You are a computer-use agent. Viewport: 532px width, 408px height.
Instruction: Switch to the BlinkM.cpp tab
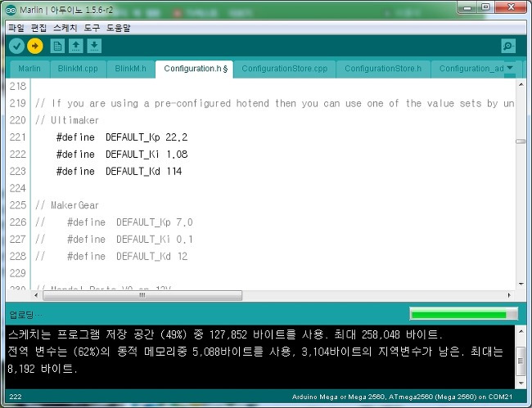78,69
